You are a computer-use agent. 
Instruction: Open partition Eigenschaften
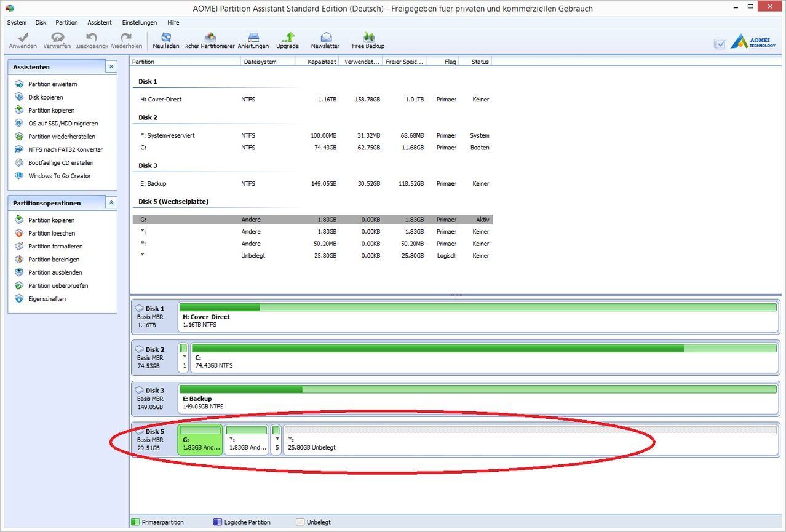tap(47, 299)
